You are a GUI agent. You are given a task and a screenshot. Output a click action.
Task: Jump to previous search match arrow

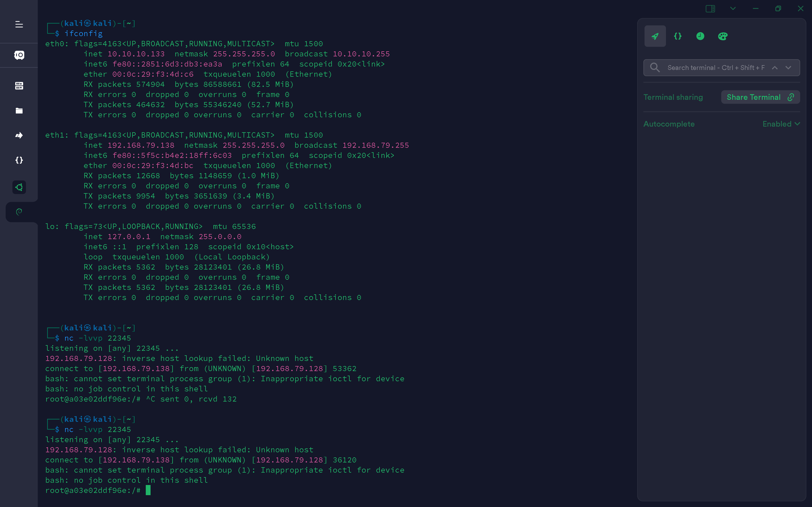point(775,68)
